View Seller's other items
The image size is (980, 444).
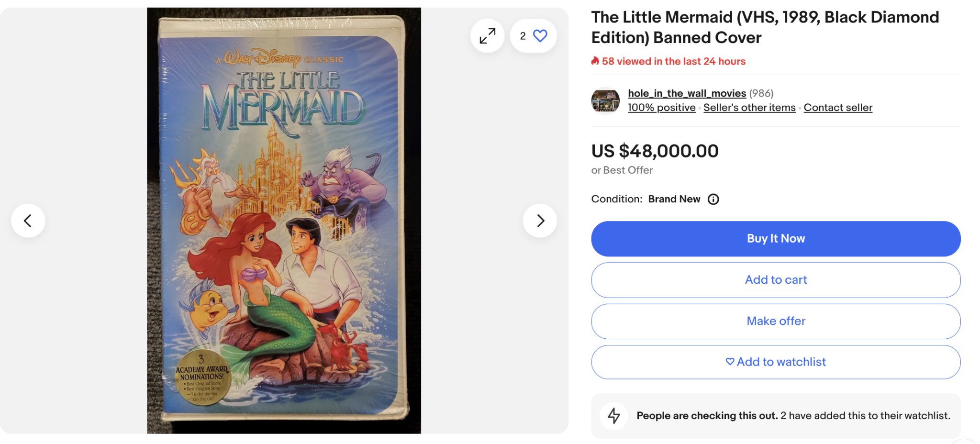(749, 107)
